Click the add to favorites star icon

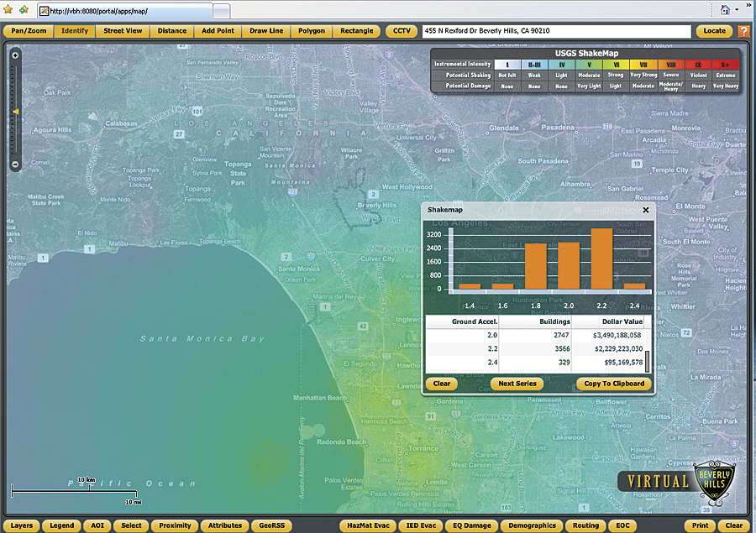24,9
